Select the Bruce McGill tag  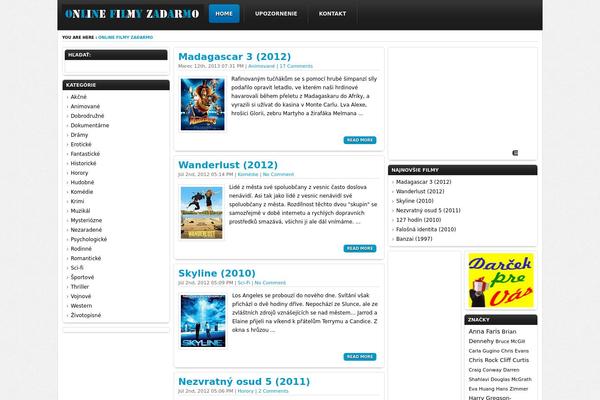[510, 341]
